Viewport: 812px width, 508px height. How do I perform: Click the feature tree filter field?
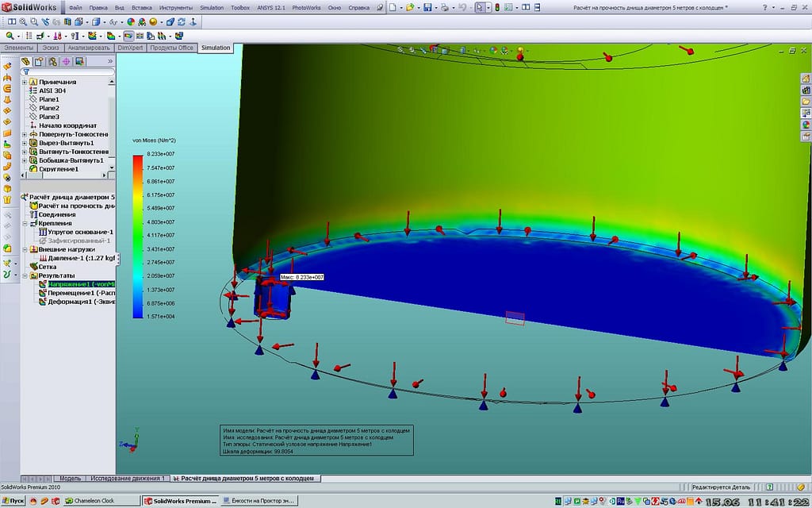pos(67,71)
